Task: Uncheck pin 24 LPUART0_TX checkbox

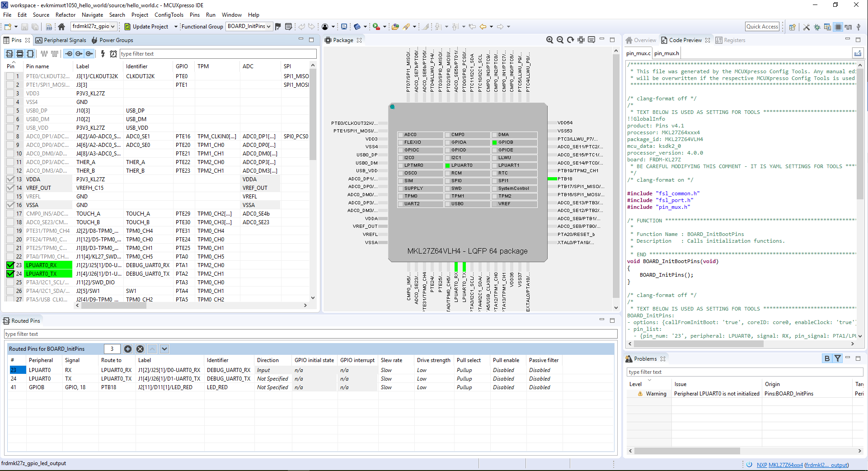Action: (x=10, y=274)
